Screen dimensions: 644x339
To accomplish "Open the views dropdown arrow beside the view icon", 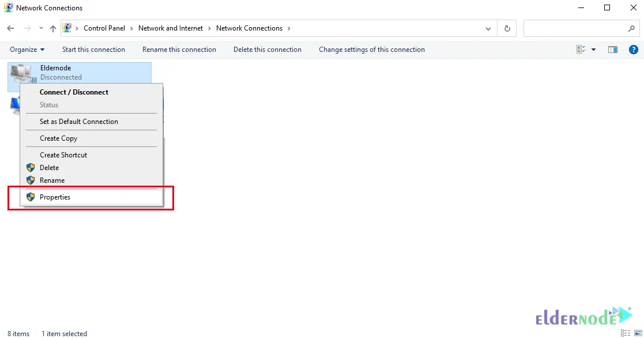I will tap(593, 49).
